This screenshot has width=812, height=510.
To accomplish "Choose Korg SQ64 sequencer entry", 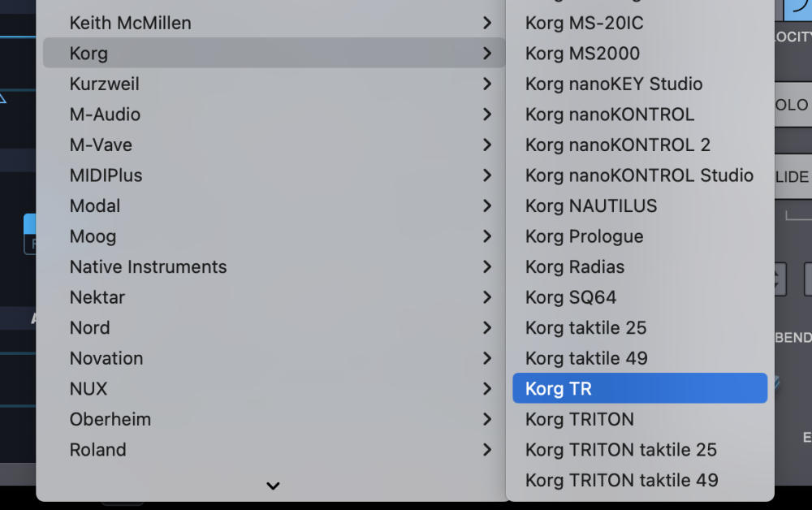I will coord(570,297).
